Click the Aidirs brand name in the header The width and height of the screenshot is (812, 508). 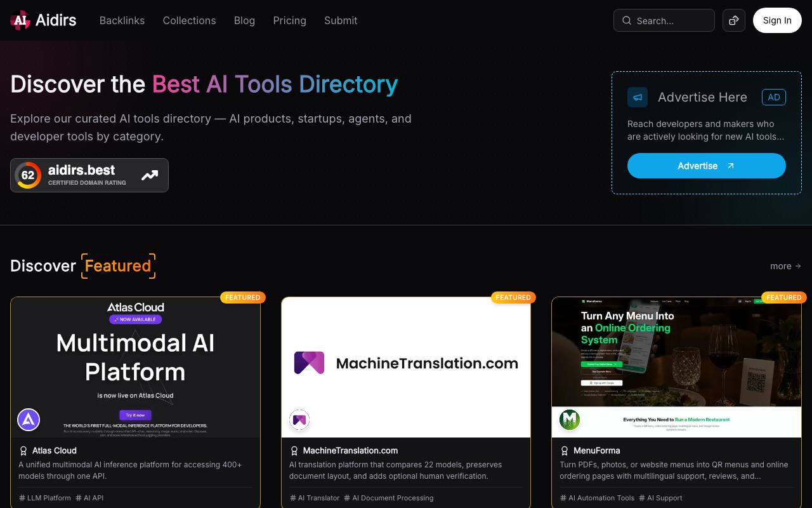[x=56, y=20]
